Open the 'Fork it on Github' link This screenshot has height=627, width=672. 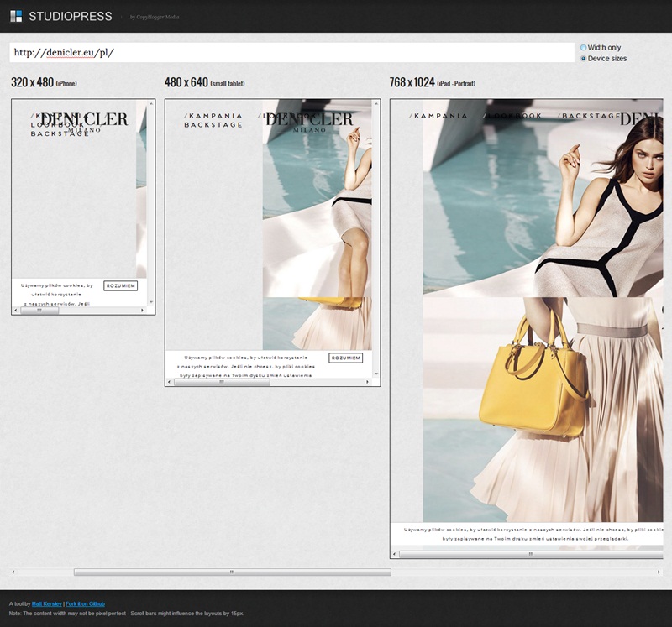pyautogui.click(x=86, y=603)
